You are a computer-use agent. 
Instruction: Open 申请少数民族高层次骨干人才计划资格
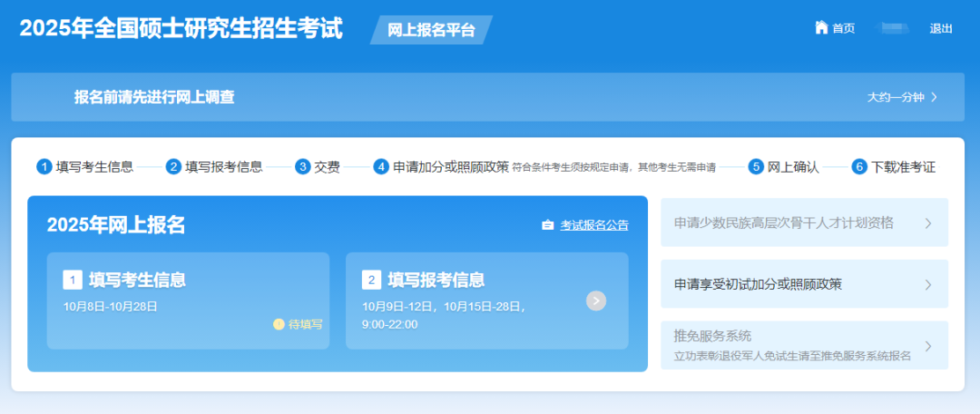(x=804, y=222)
